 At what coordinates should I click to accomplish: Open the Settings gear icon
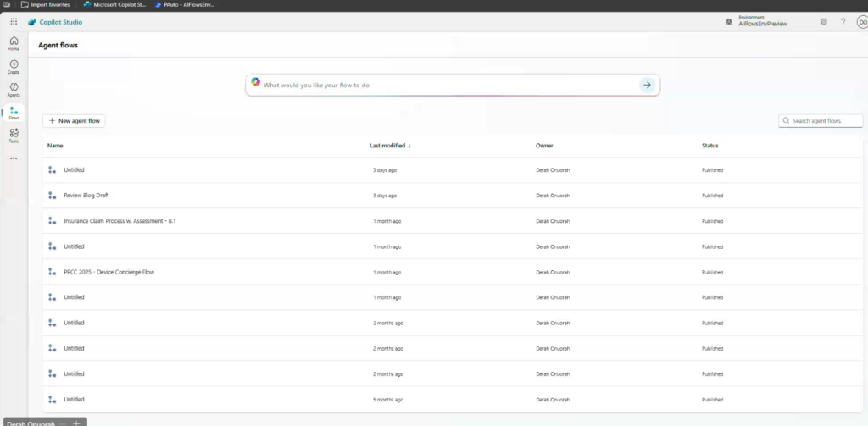pos(823,22)
